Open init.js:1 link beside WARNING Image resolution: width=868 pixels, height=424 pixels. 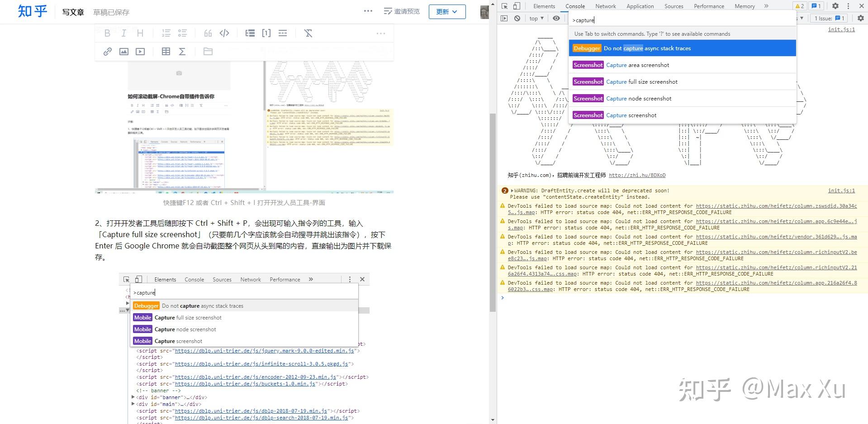[841, 191]
